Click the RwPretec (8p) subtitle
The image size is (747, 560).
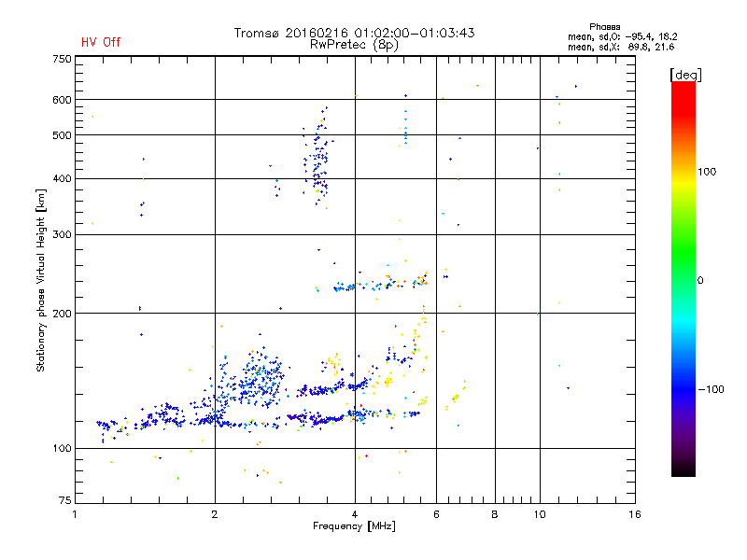pos(354,45)
